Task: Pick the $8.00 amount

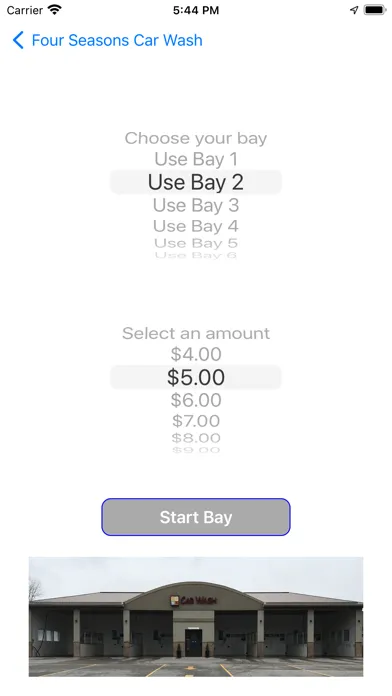Action: 196,438
